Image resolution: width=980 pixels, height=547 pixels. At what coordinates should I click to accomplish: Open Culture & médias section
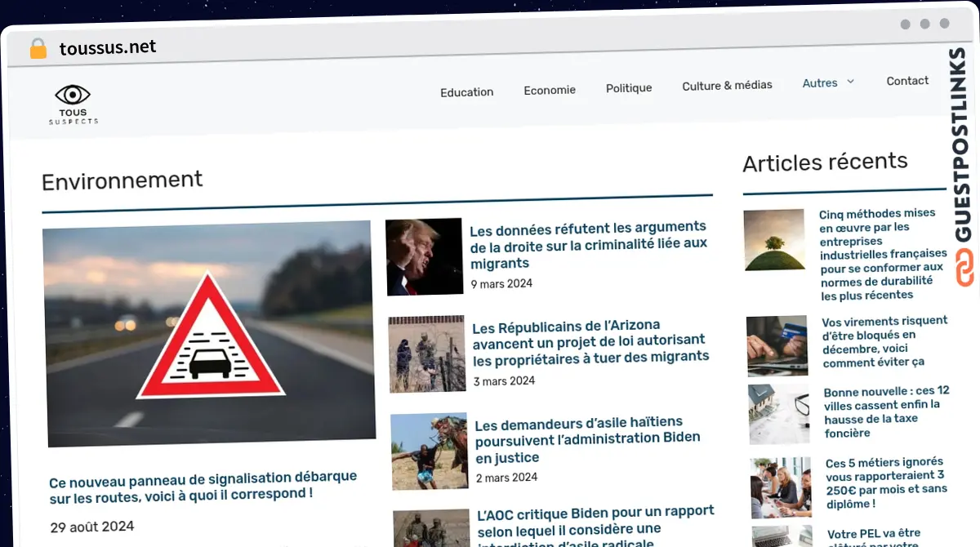click(727, 85)
